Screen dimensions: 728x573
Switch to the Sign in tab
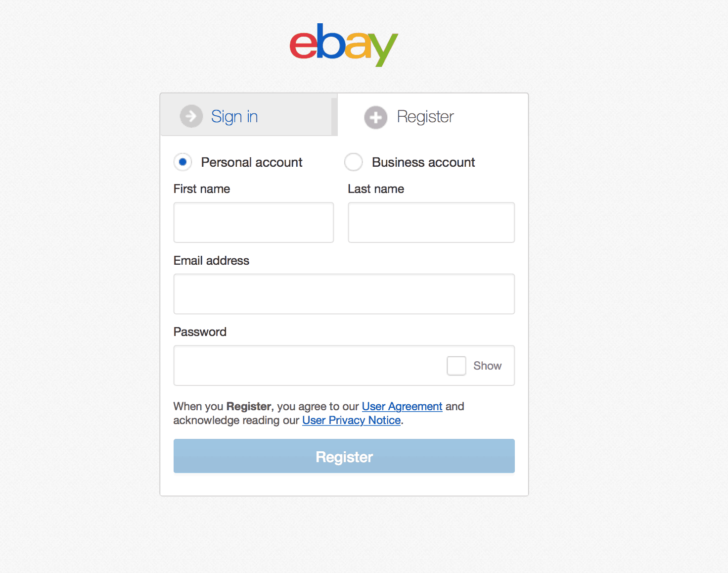249,114
